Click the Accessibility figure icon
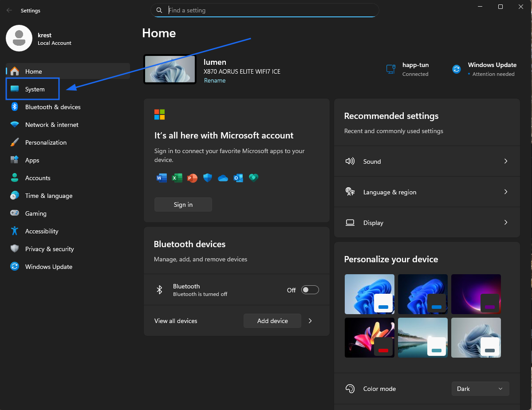Image resolution: width=532 pixels, height=410 pixels. [x=15, y=231]
